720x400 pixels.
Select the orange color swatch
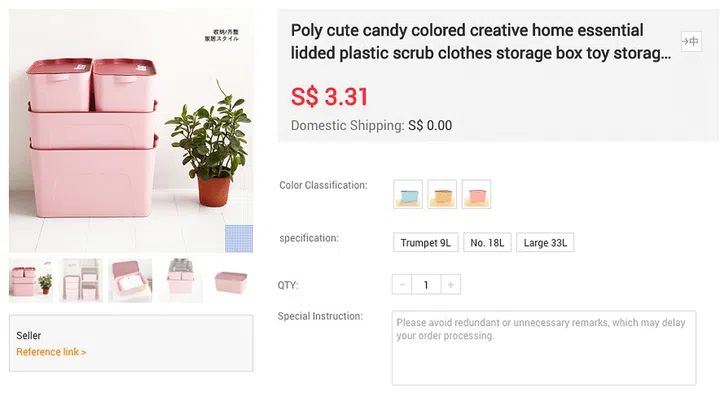coord(442,193)
